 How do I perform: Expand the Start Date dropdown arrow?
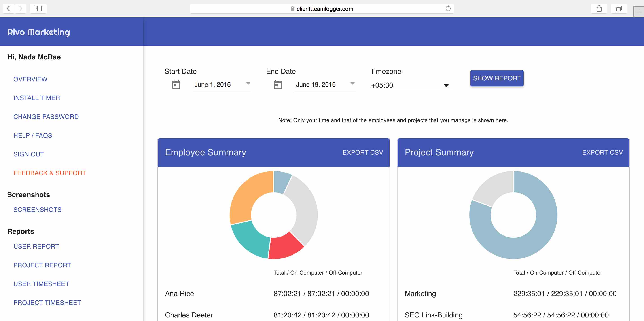pos(248,84)
